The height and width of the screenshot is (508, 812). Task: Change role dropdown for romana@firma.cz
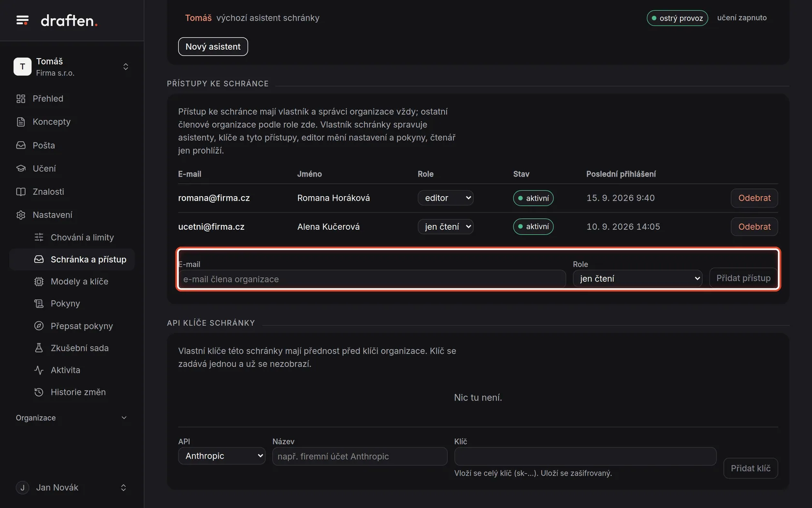[x=445, y=198]
